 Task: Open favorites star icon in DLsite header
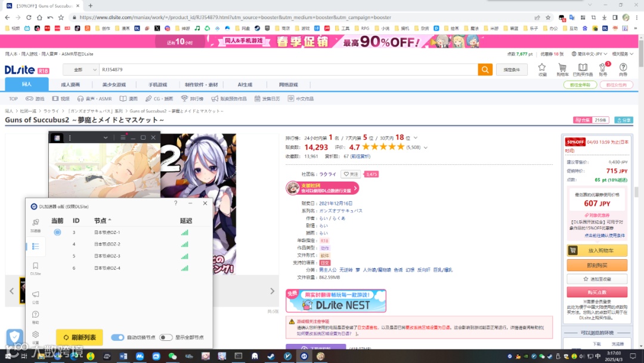[542, 69]
